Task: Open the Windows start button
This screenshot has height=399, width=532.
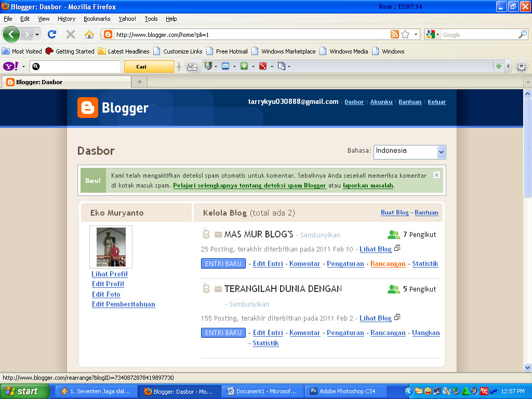Action: 25,391
